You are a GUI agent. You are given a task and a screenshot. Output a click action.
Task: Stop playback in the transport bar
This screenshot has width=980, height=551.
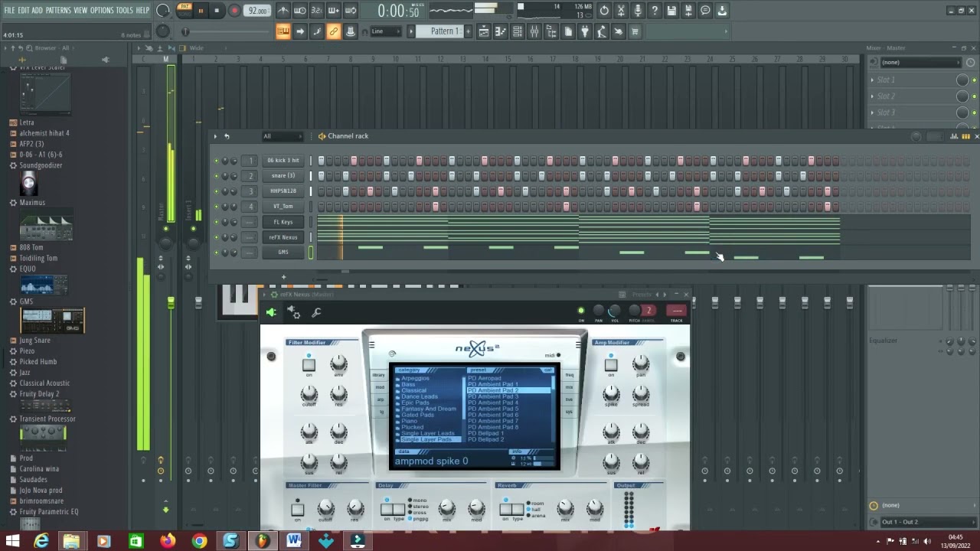tap(217, 11)
